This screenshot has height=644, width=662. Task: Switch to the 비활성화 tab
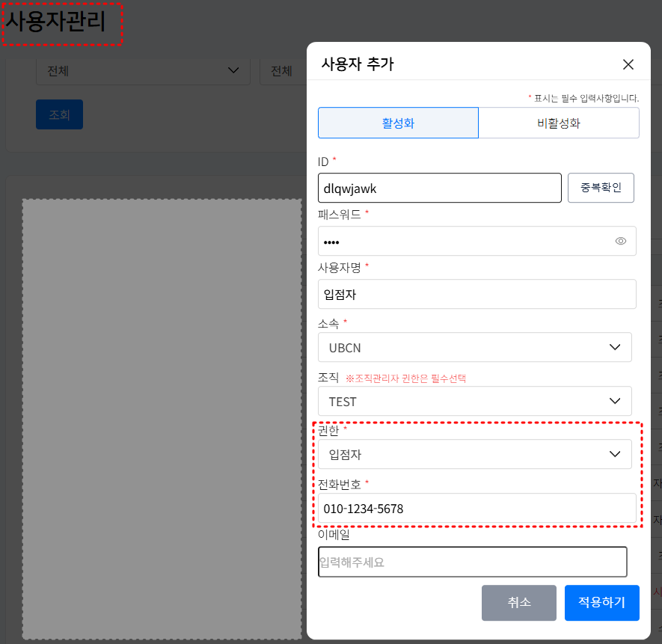pyautogui.click(x=559, y=122)
